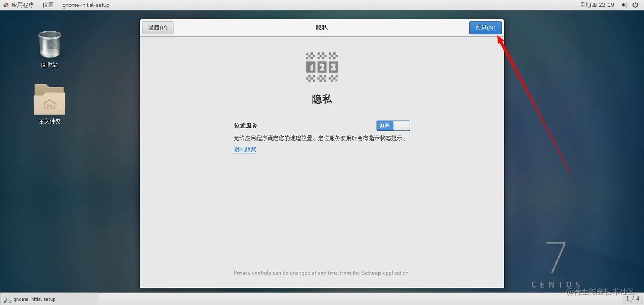
Task: Click the 返回(P) back button
Action: 158,28
